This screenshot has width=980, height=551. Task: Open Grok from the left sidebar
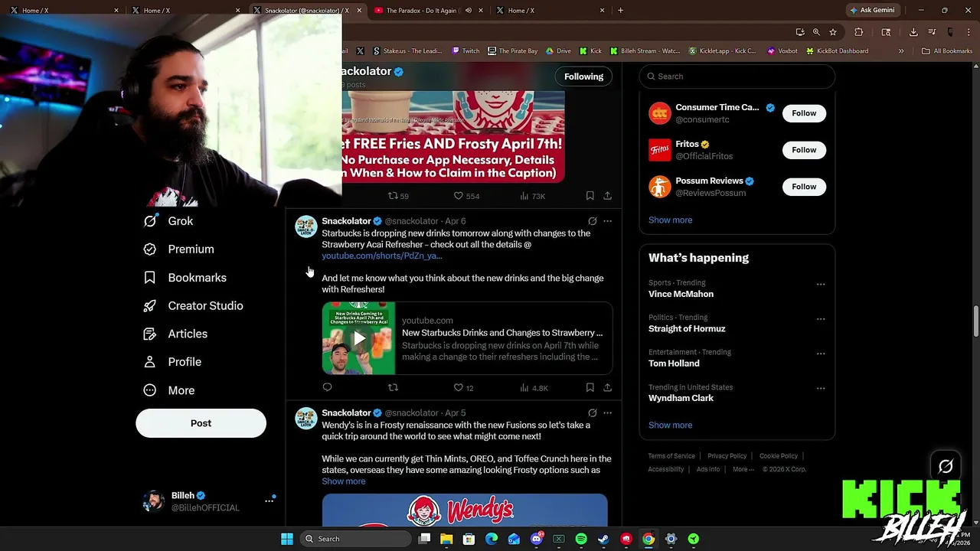tap(168, 221)
